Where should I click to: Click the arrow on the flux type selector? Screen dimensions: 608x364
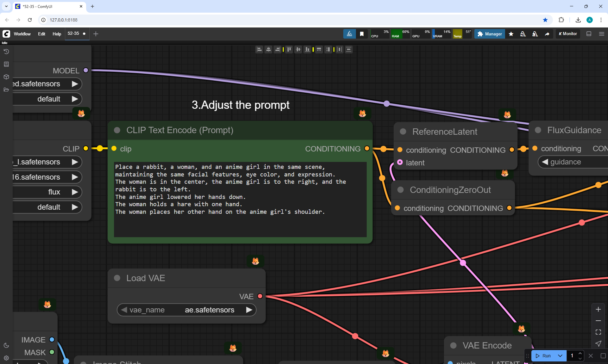click(x=75, y=192)
